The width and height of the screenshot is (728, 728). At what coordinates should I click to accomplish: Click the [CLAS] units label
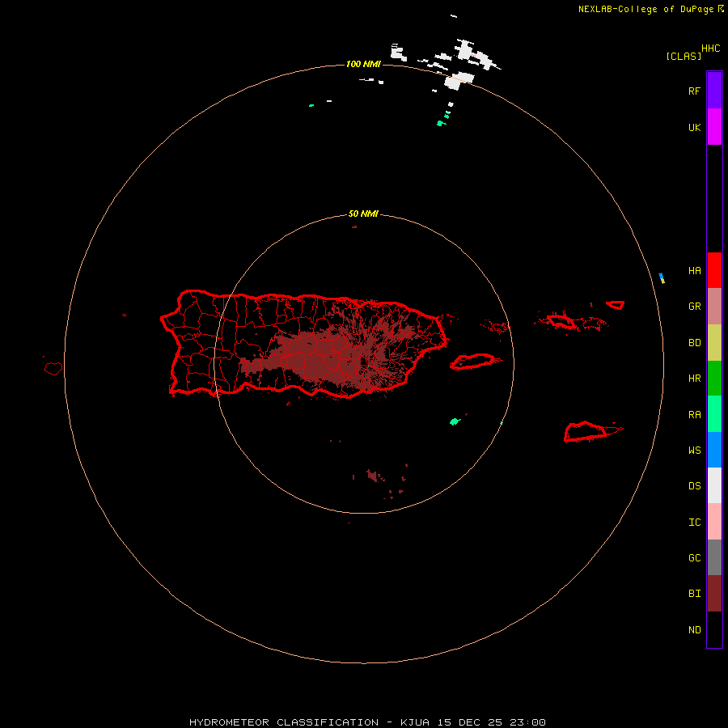click(684, 56)
